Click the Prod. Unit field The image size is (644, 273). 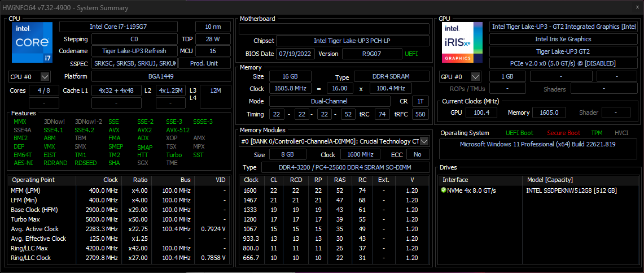click(x=204, y=64)
